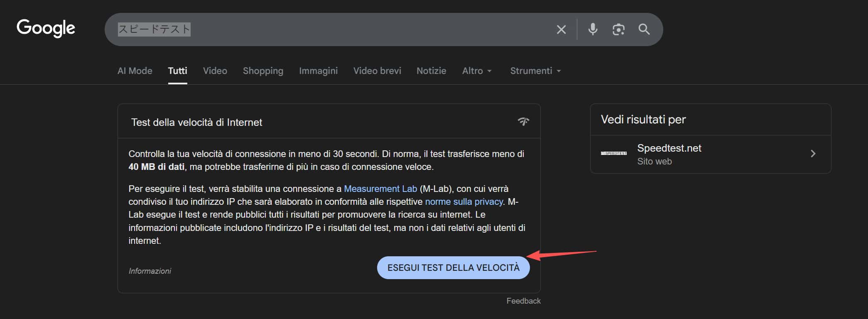Image resolution: width=868 pixels, height=319 pixels.
Task: Click inside the search input field
Action: (x=353, y=29)
